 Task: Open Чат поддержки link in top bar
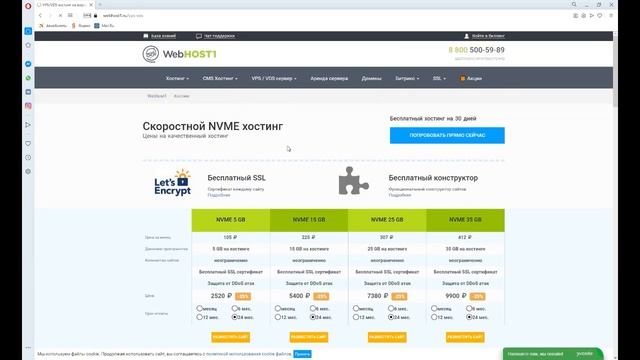click(x=216, y=36)
